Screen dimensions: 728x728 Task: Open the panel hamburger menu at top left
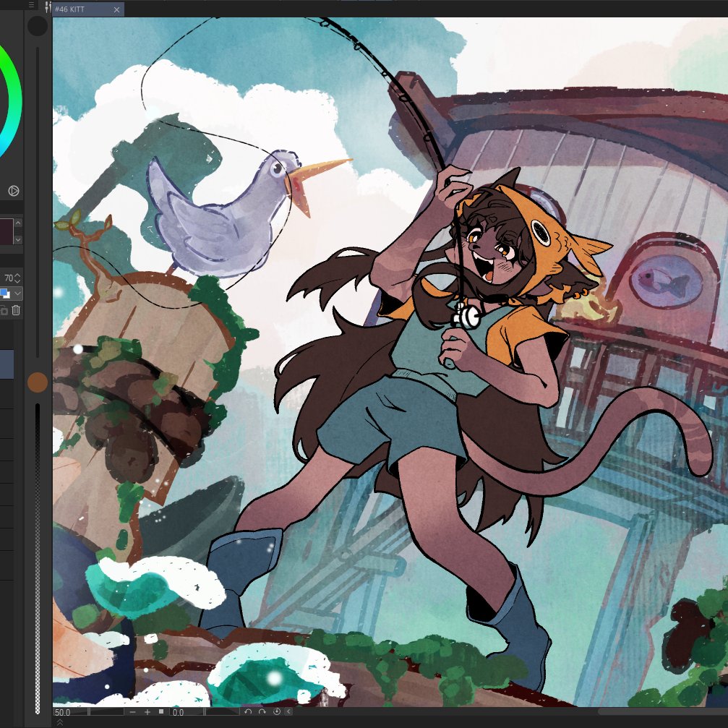(x=31, y=5)
